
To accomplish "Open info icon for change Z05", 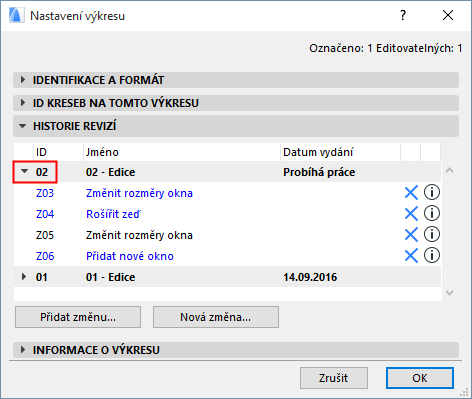I will point(432,234).
